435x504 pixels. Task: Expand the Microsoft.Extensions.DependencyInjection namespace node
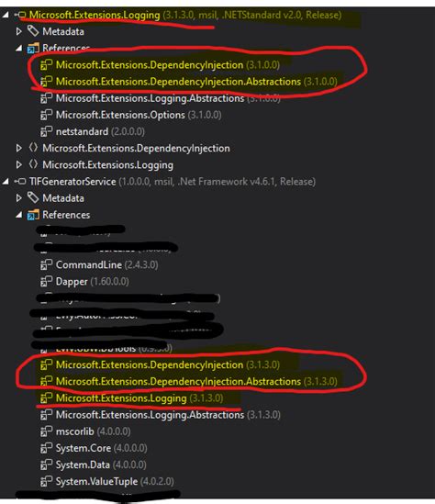pos(19,148)
